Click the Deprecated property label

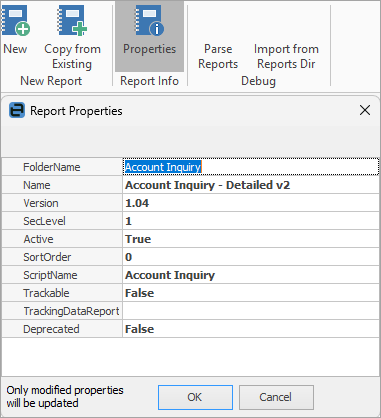(51, 329)
